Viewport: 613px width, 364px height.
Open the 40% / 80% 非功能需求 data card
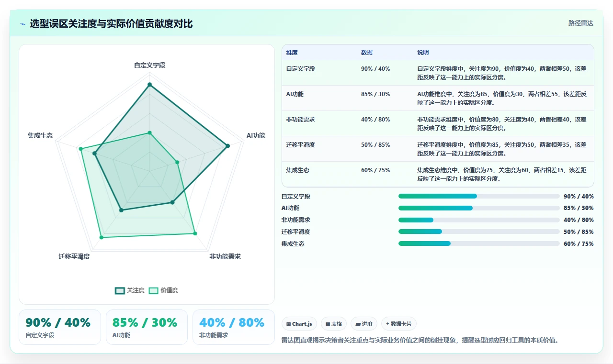(x=234, y=327)
